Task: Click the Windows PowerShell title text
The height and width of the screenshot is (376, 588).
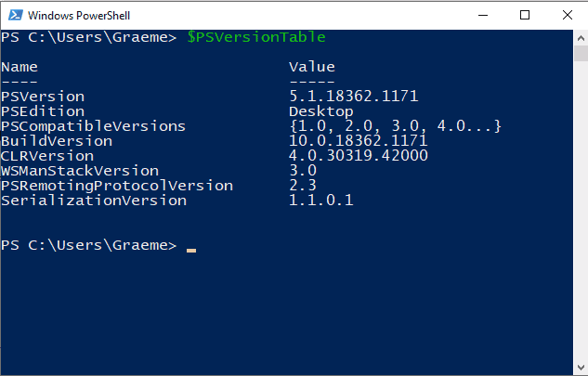Action: click(x=79, y=16)
